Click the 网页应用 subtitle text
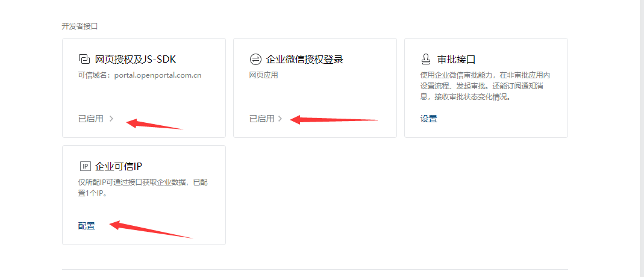 tap(264, 75)
